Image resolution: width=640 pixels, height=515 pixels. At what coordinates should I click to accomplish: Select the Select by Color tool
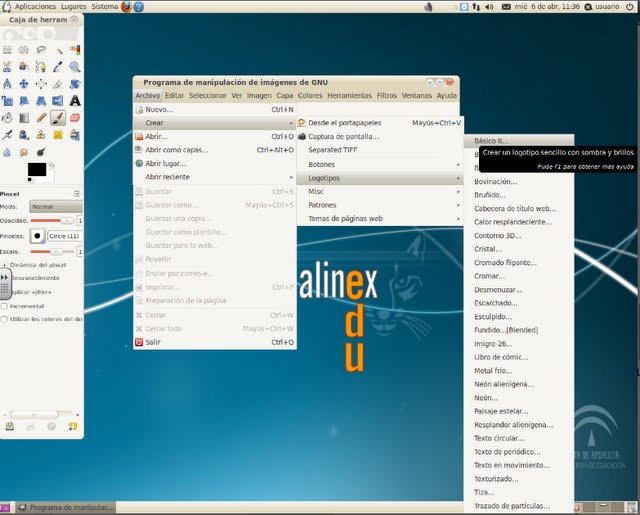click(75, 50)
